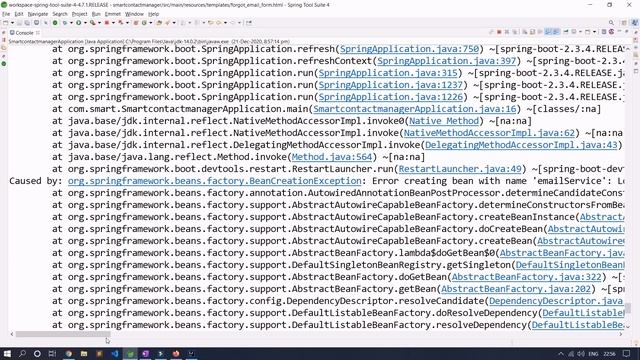
Task: Click the Clear Console icon
Action: (525, 32)
